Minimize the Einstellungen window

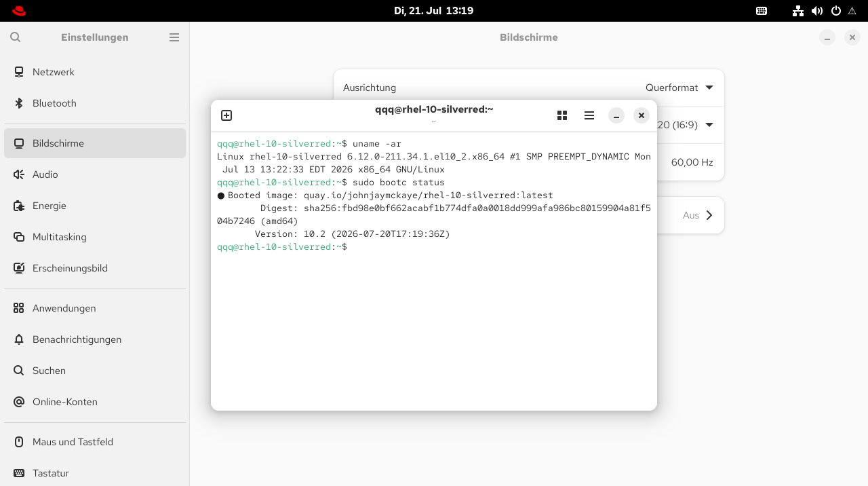tap(827, 37)
